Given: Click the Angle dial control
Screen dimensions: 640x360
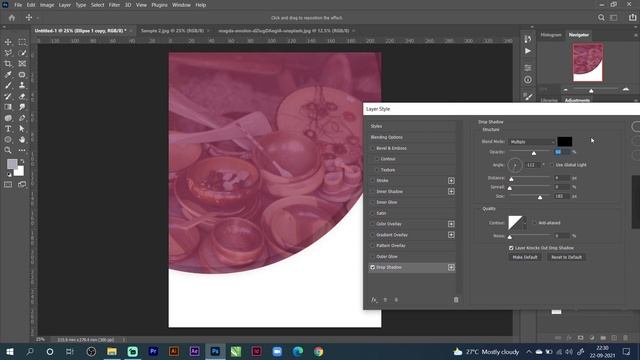Looking at the screenshot, I should pos(515,165).
